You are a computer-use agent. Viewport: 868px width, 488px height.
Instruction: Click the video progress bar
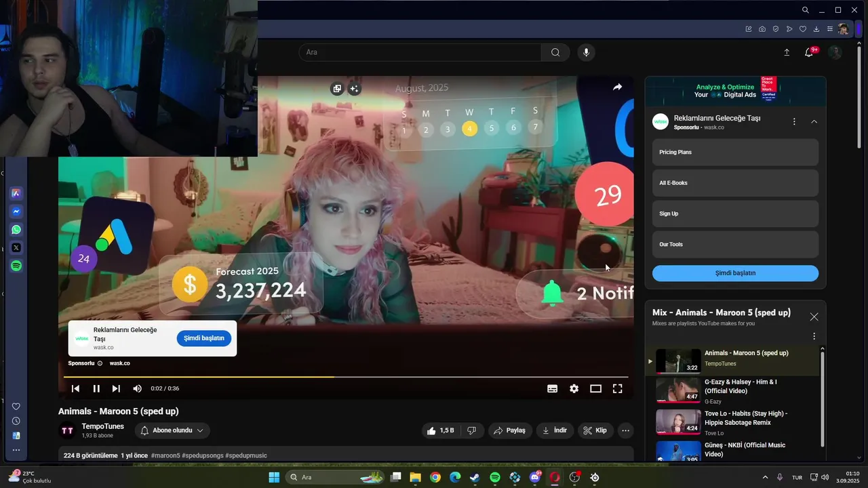(x=346, y=377)
